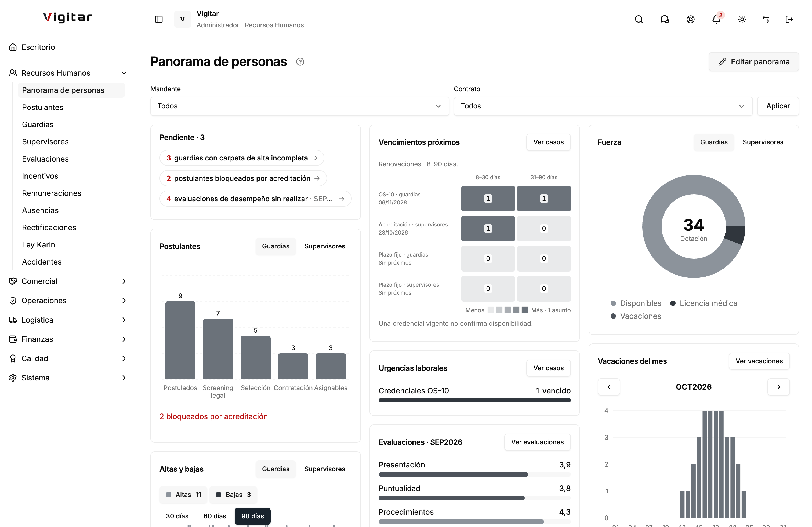
Task: Click the Ver evaluaciones button
Action: (x=537, y=442)
